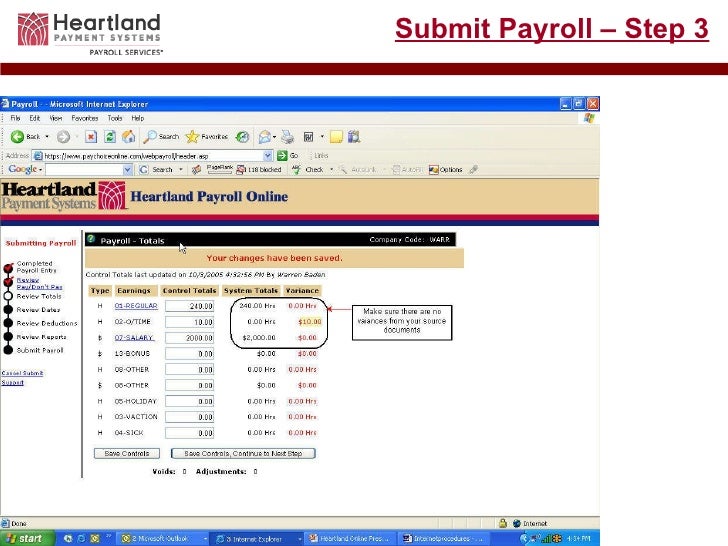Click the 03-VACTION control total field
Screen dimensions: 728x546
189,417
